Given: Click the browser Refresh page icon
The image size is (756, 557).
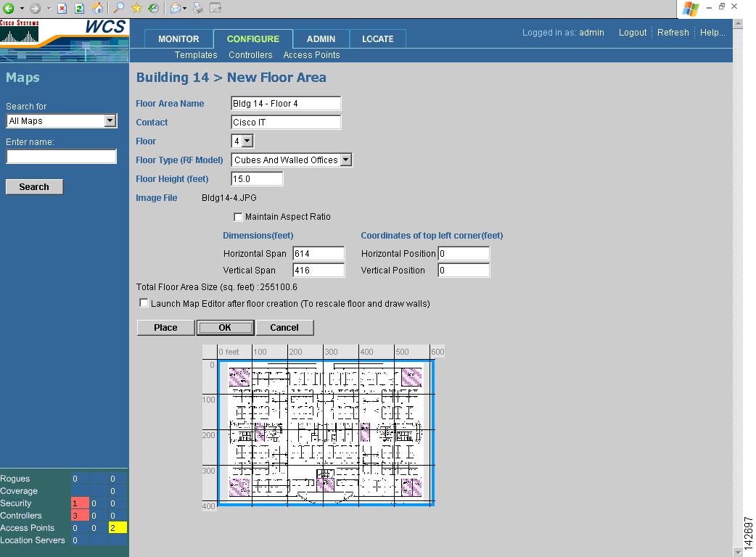Looking at the screenshot, I should pyautogui.click(x=80, y=8).
